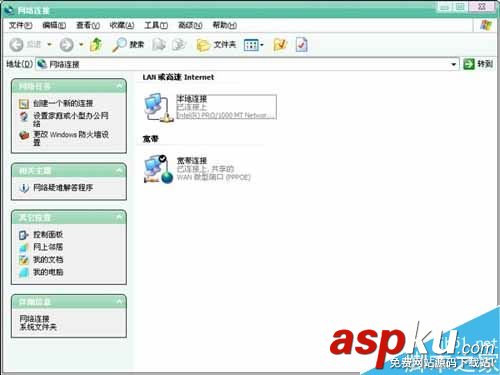Click the Control Panel icon in Other Places
The height and width of the screenshot is (375, 500).
tap(24, 235)
